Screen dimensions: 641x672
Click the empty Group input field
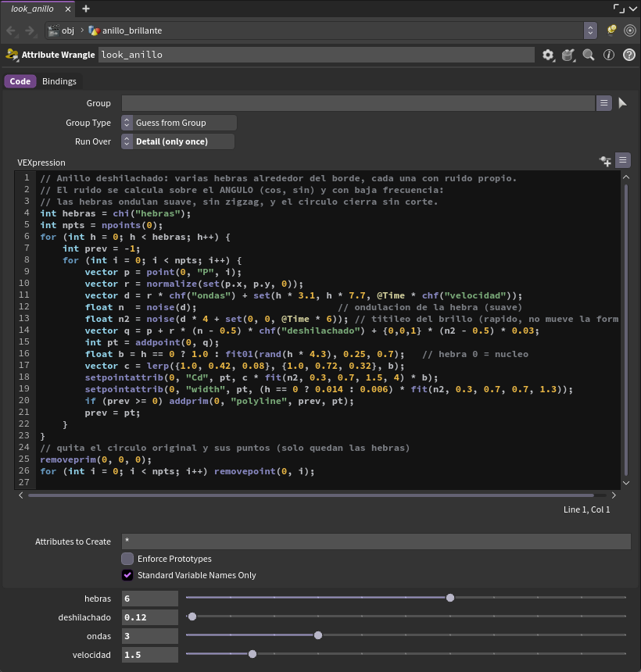(x=359, y=103)
